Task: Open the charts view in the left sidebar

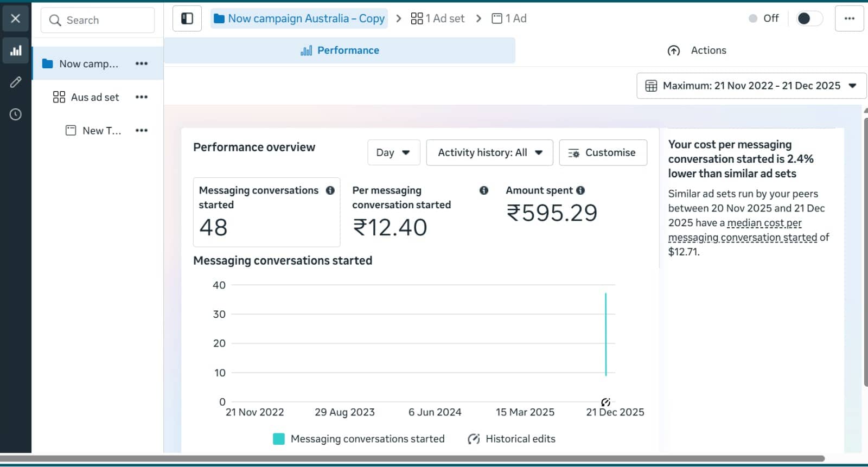Action: [16, 50]
